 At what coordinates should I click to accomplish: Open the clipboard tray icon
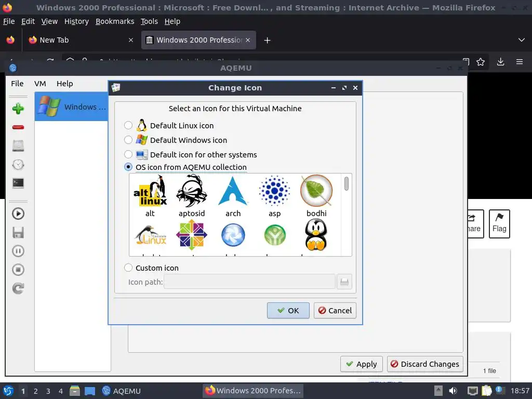(x=486, y=391)
